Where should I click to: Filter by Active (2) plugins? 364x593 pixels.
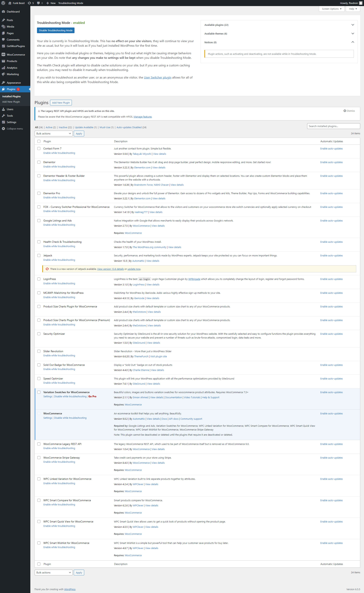pos(51,127)
